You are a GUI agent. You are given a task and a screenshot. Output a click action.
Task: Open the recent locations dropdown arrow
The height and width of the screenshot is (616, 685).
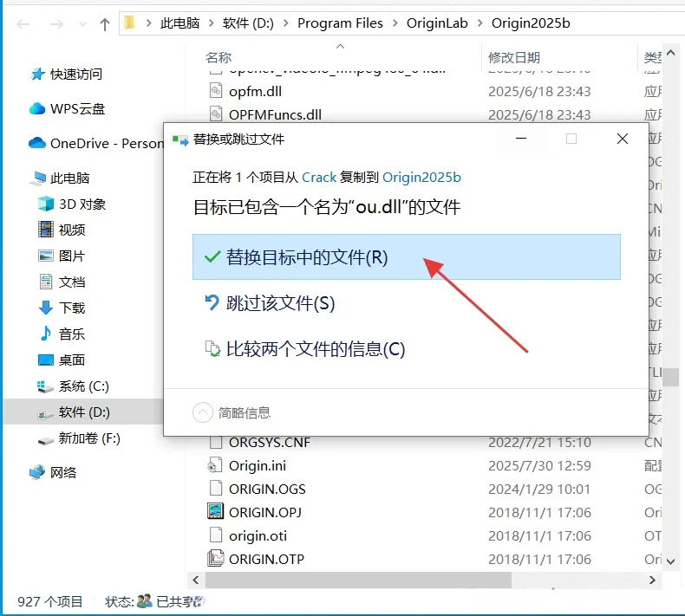pyautogui.click(x=82, y=24)
